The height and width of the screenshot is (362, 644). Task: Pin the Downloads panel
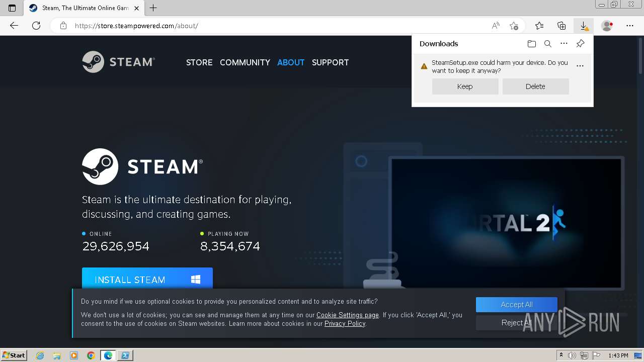580,44
